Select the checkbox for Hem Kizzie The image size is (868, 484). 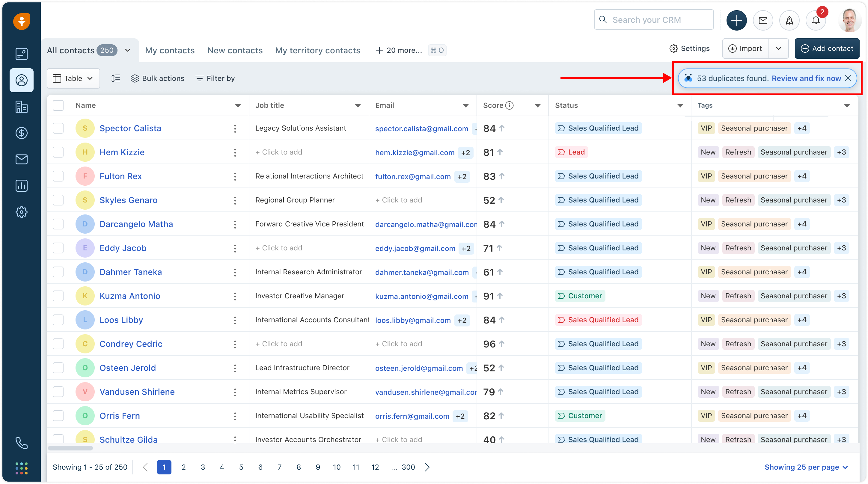pos(58,152)
